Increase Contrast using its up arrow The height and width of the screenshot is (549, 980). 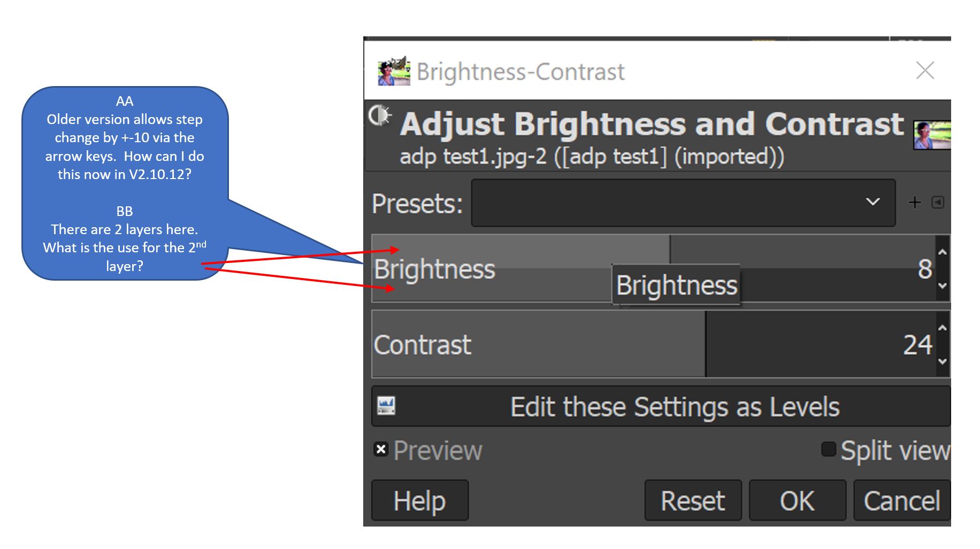943,328
